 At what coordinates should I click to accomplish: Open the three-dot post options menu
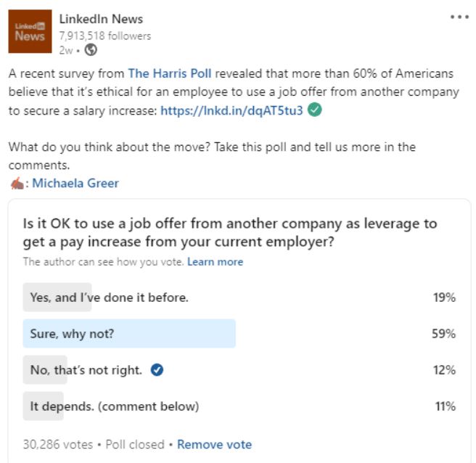coord(459,17)
